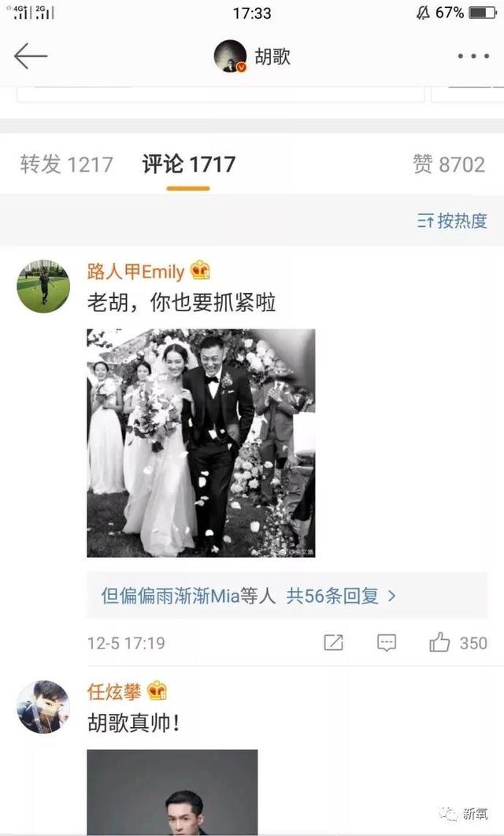Open the three-dot more options menu
The height and width of the screenshot is (836, 504).
(x=473, y=56)
